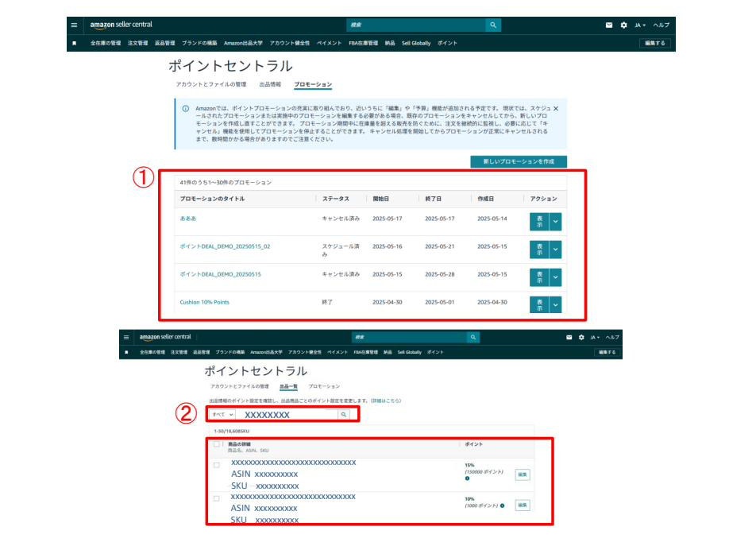Screen dimensions: 756x542
Task: Focus the XXXXXXXX product search field
Action: tap(287, 415)
